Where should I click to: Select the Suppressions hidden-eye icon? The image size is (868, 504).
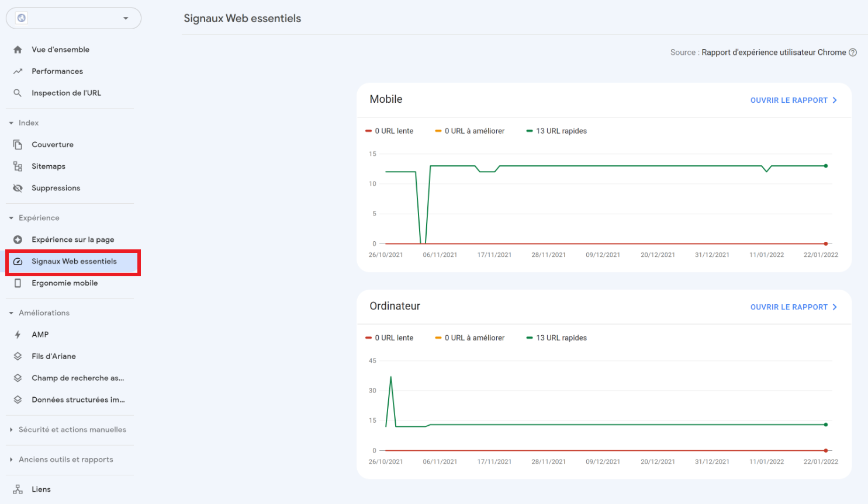click(19, 187)
